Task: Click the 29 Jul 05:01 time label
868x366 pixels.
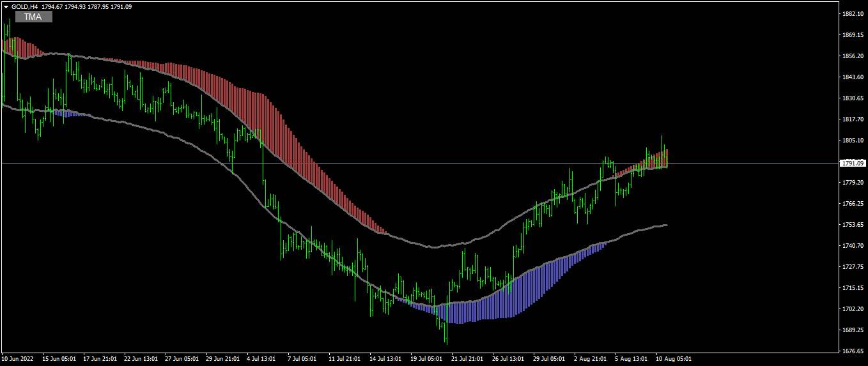Action: pyautogui.click(x=549, y=359)
